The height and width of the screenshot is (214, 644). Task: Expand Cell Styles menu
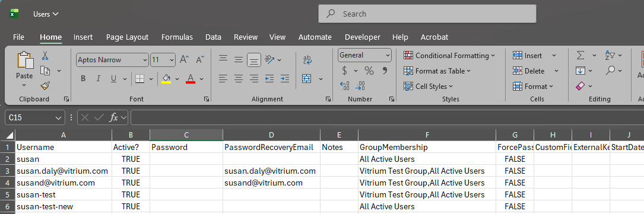[x=429, y=86]
